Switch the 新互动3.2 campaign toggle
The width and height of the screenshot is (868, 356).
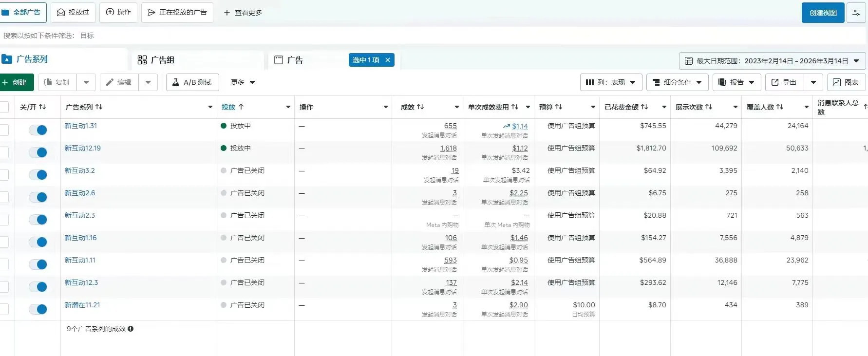coord(38,175)
